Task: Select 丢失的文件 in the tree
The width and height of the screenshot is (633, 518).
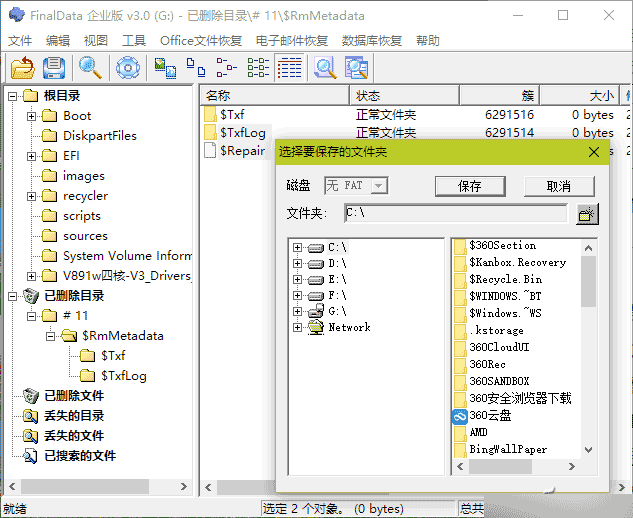Action: (x=74, y=436)
